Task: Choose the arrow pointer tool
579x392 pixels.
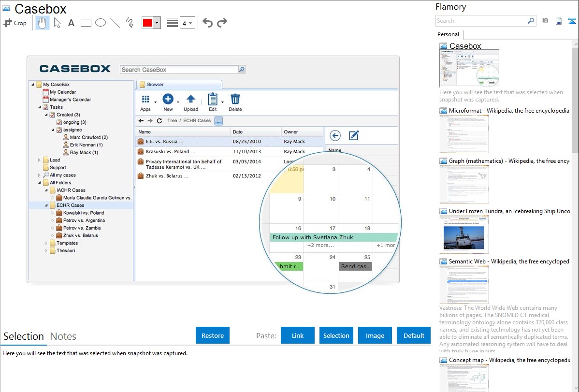Action: [57, 23]
